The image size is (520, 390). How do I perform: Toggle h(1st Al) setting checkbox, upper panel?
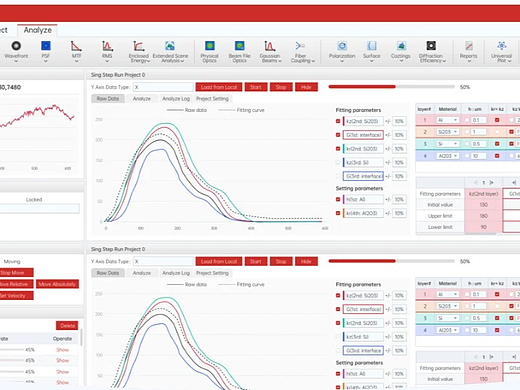click(x=338, y=199)
